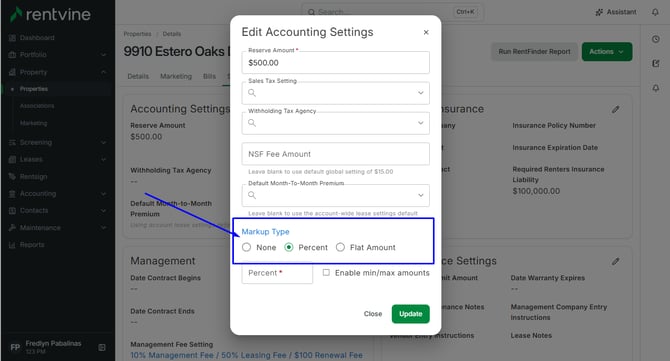This screenshot has height=361, width=670.
Task: Click the Screening sidebar icon
Action: 12,142
